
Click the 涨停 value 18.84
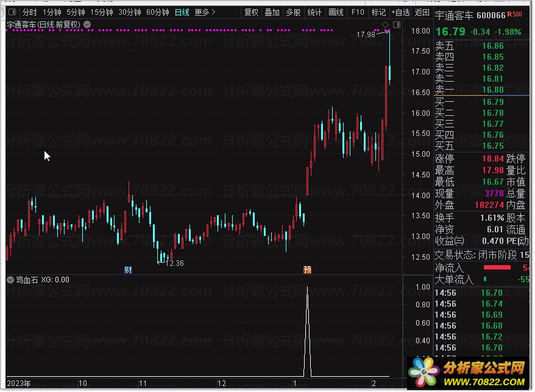tap(493, 159)
